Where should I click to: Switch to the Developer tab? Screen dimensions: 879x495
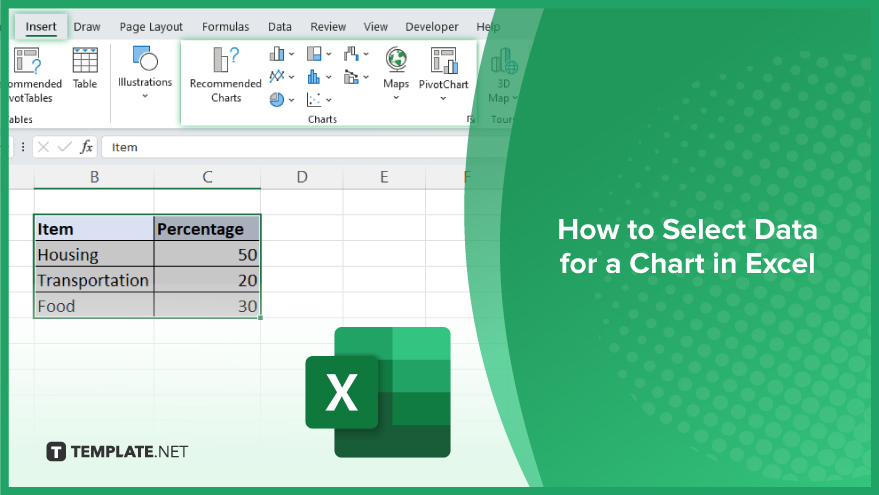click(x=432, y=26)
